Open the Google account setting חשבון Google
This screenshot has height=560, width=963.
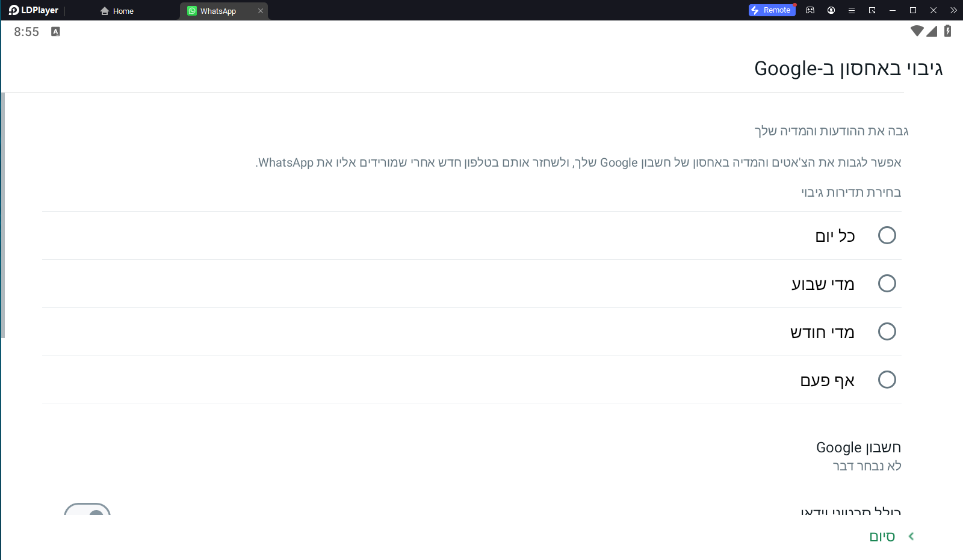pos(858,456)
